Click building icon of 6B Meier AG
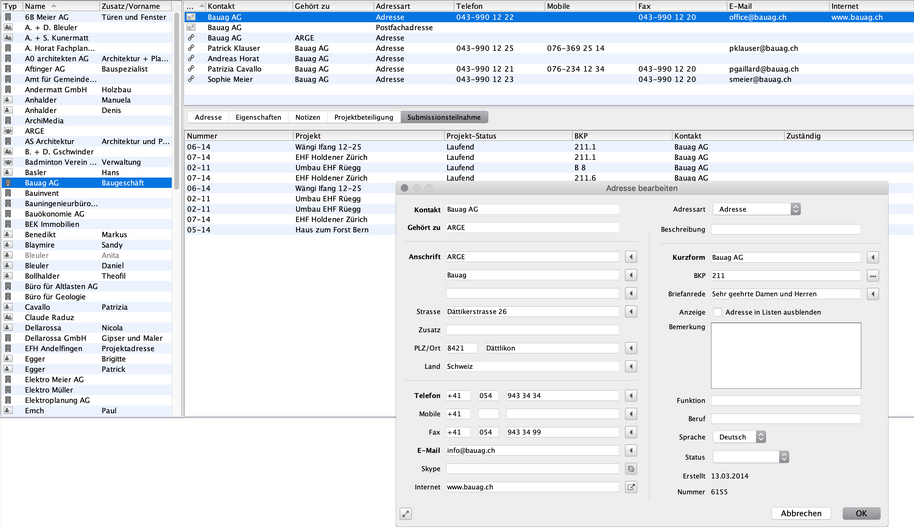 [9, 17]
